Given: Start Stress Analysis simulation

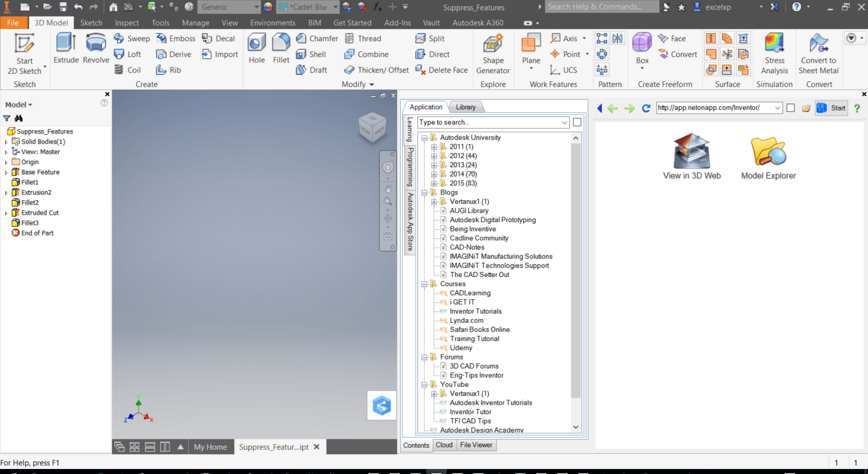Looking at the screenshot, I should click(775, 55).
